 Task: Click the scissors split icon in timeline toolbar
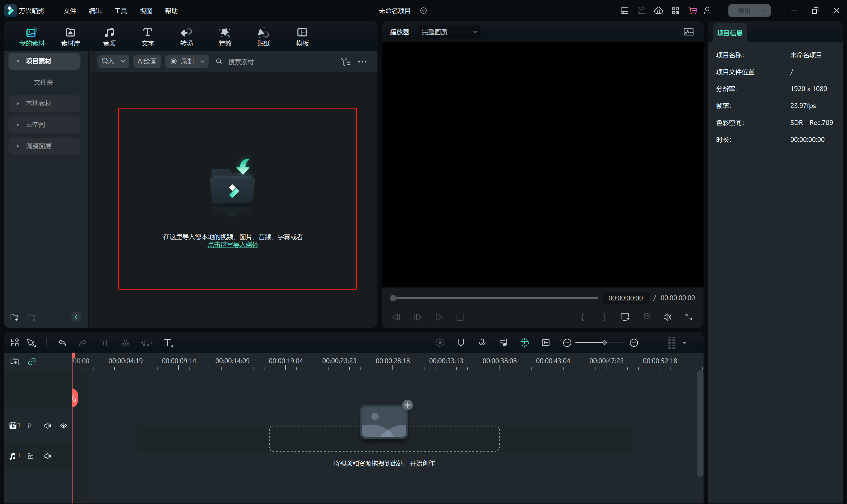[x=125, y=343]
